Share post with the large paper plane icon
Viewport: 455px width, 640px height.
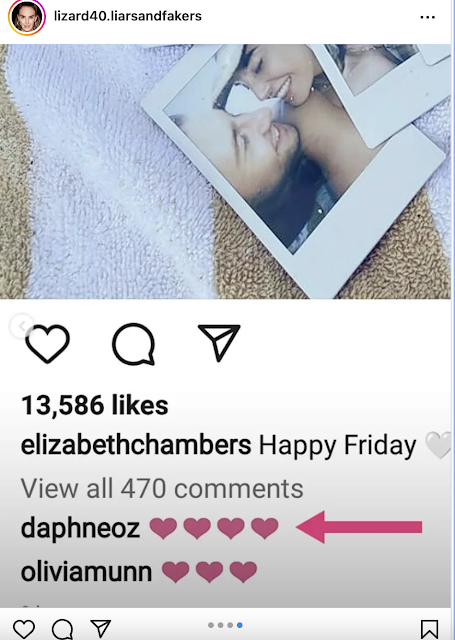coord(219,342)
